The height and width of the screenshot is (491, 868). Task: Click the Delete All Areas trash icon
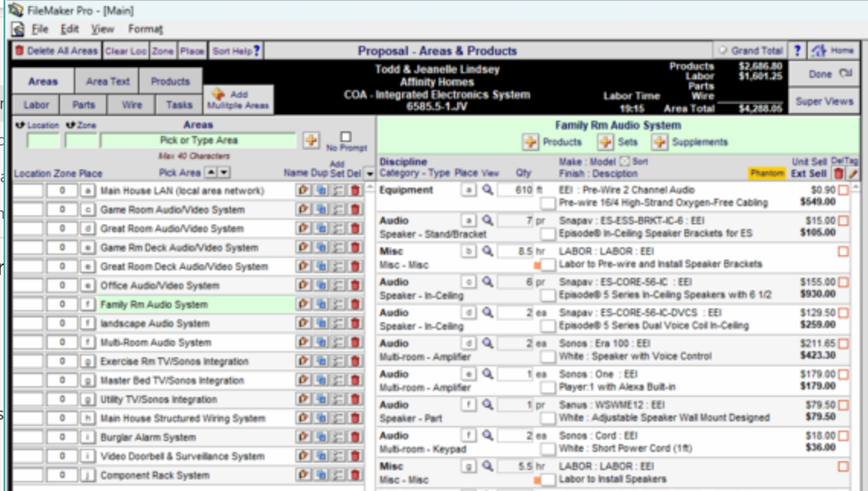click(20, 51)
